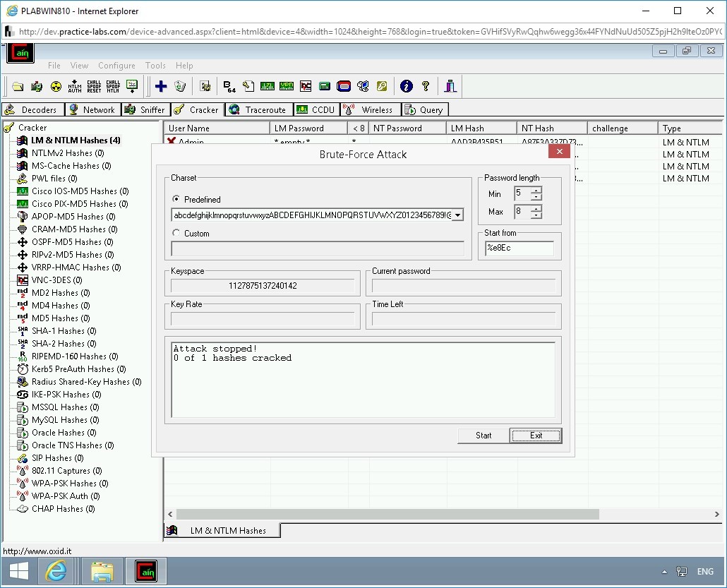Select the Predefined charset radio button

click(178, 199)
